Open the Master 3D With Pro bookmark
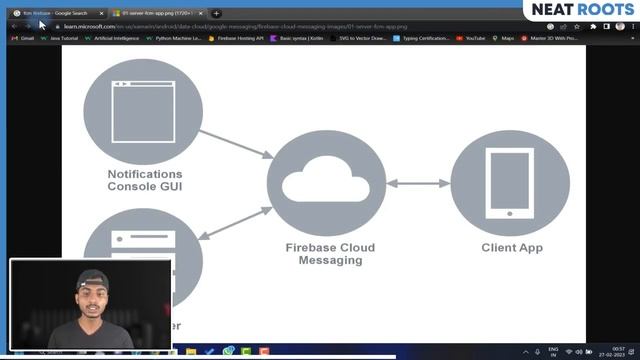Image resolution: width=640 pixels, height=360 pixels. 549,38
